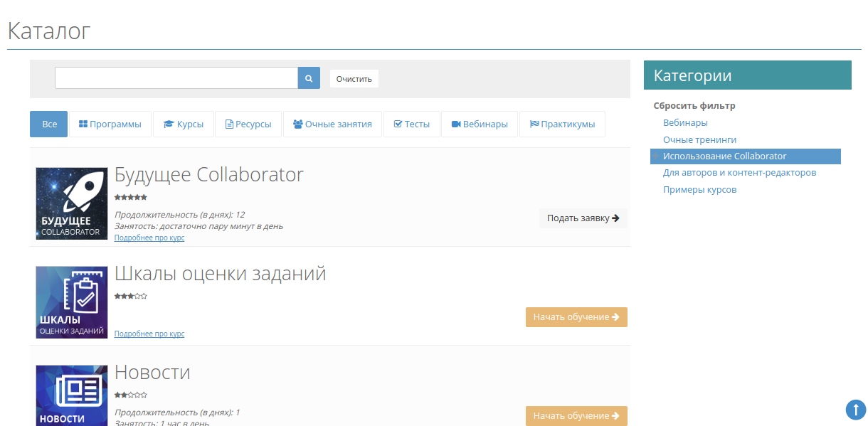Click the scroll-to-top arrow icon

click(855, 410)
